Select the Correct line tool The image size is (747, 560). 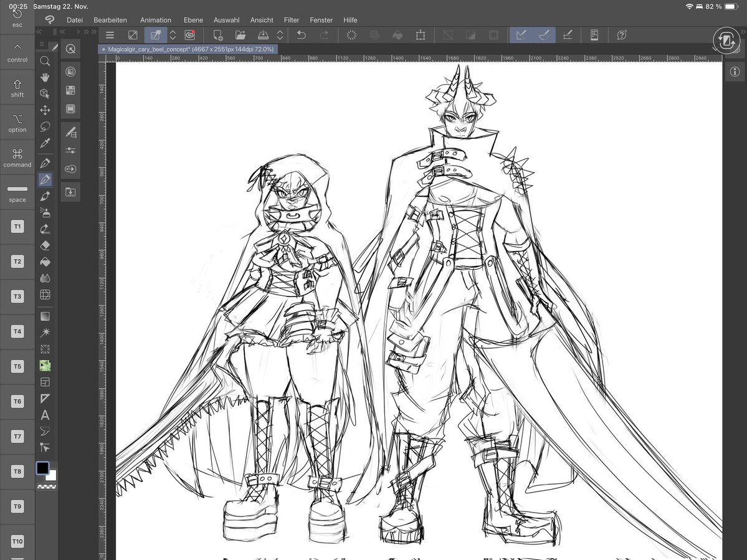45,448
